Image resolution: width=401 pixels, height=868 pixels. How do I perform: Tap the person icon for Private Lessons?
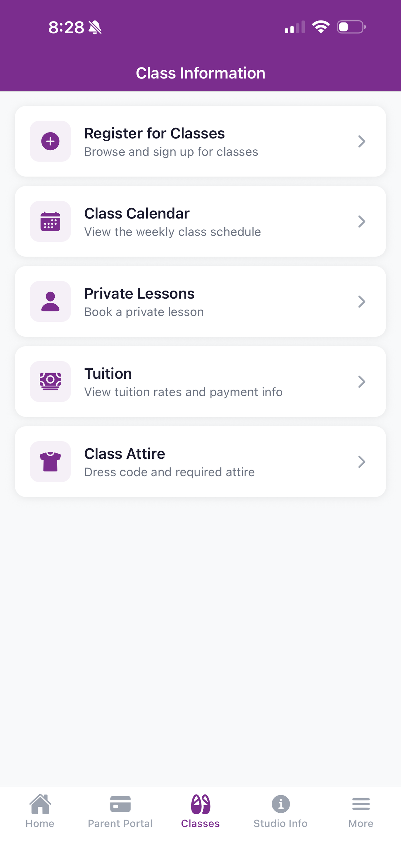50,302
